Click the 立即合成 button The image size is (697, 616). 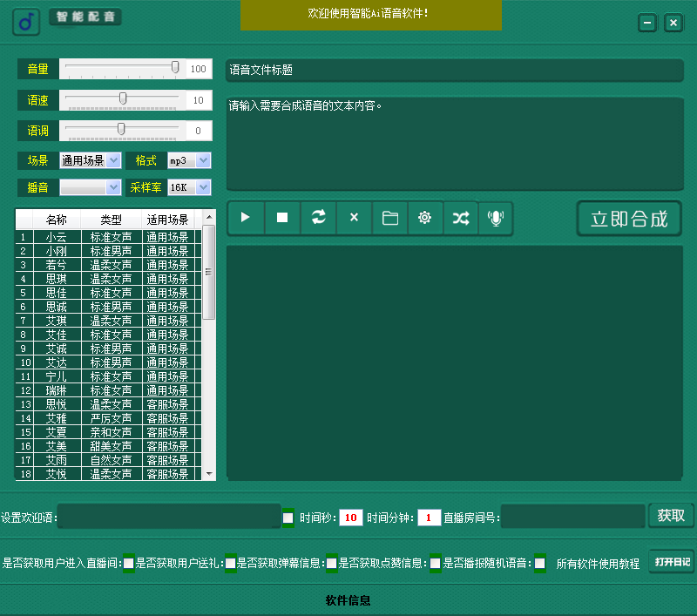tap(629, 219)
